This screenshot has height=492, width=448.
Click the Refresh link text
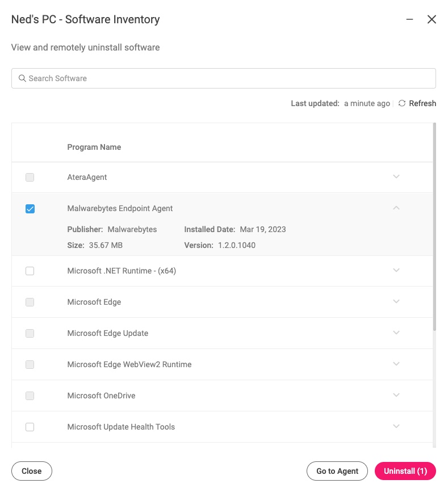422,103
